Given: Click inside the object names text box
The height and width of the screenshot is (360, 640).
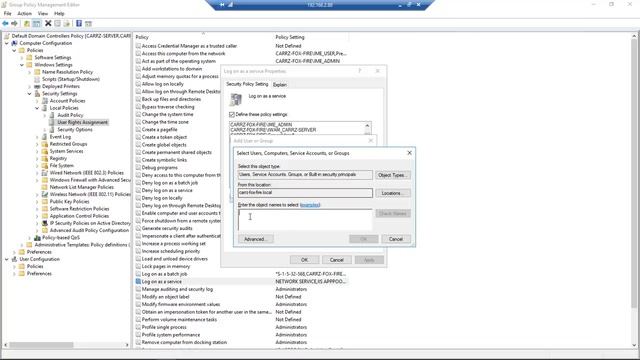Looking at the screenshot, I should click(305, 220).
